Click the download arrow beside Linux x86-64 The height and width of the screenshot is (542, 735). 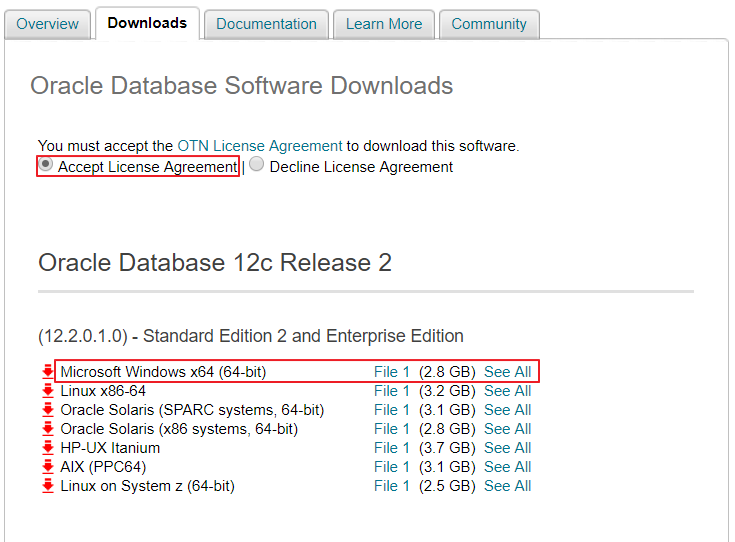(x=48, y=391)
